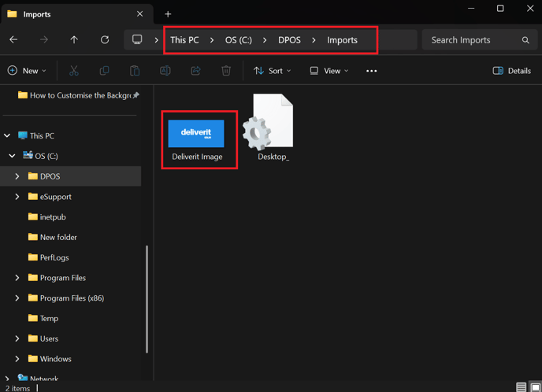Open the Sort dropdown
The height and width of the screenshot is (392, 542).
click(x=272, y=71)
